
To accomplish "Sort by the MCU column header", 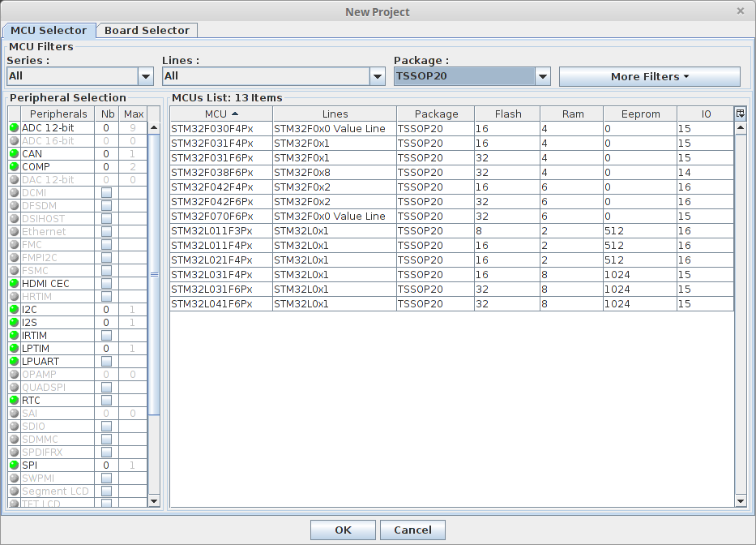I will 221,114.
